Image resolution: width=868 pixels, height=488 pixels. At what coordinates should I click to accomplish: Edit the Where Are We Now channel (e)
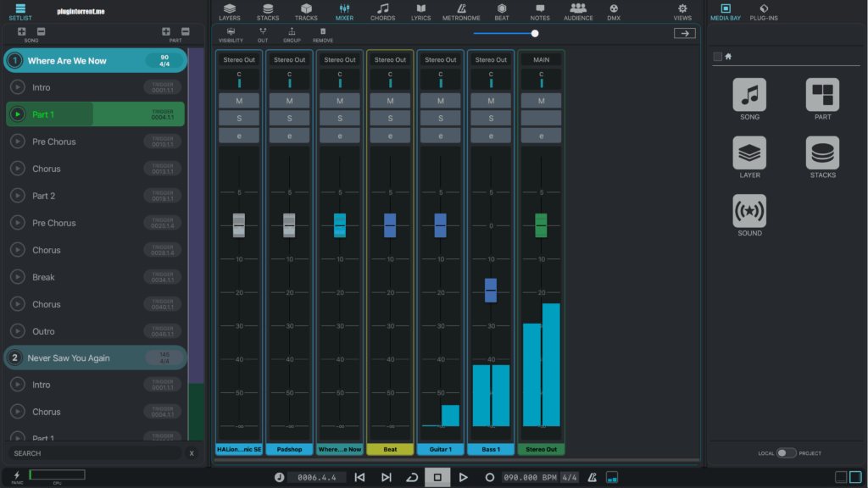click(x=340, y=136)
